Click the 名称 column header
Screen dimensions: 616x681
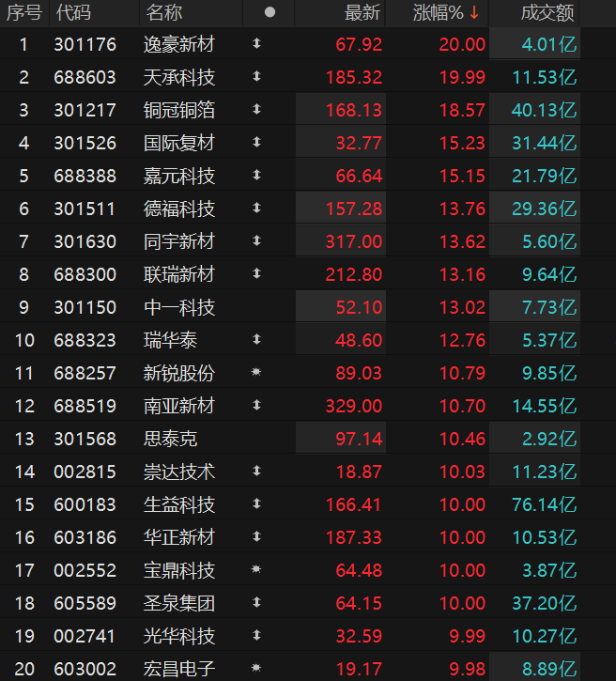pos(163,12)
